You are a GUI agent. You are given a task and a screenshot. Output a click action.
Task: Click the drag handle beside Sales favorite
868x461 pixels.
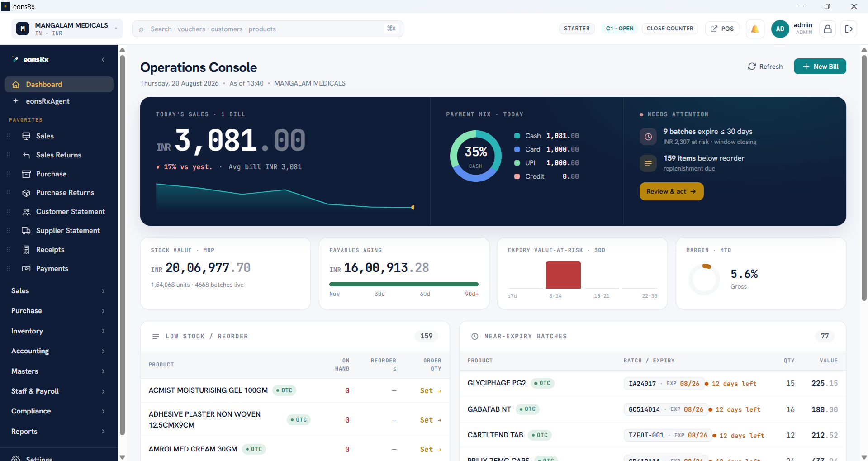coord(8,136)
